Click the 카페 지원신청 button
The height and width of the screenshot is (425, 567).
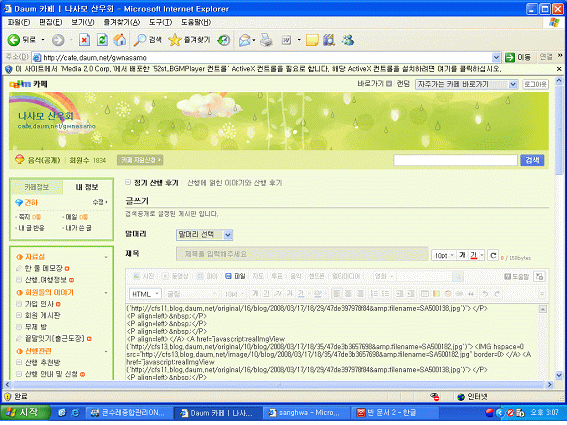(x=140, y=160)
